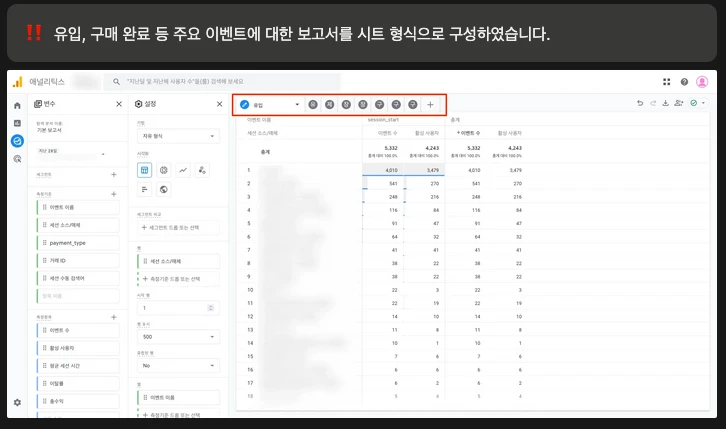Select 활성 사용자 metric in 변수 panel
This screenshot has height=429, width=726.
[x=78, y=348]
